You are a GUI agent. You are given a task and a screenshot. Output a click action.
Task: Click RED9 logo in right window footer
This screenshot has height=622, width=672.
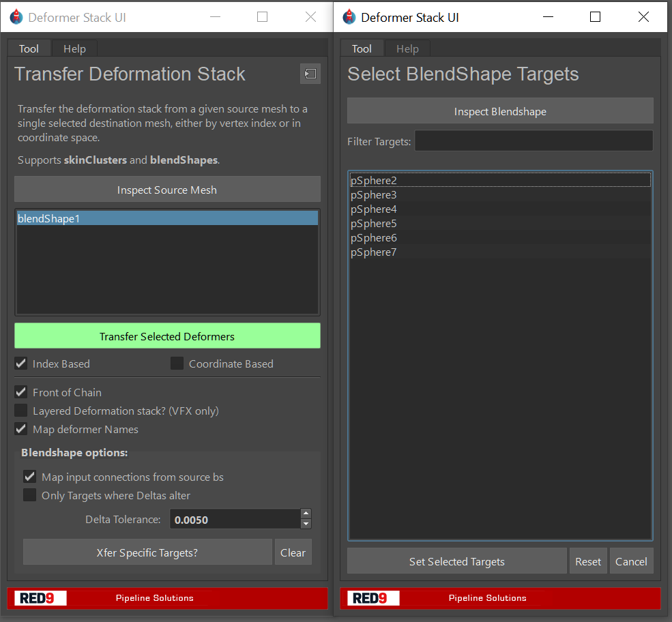[x=373, y=598]
